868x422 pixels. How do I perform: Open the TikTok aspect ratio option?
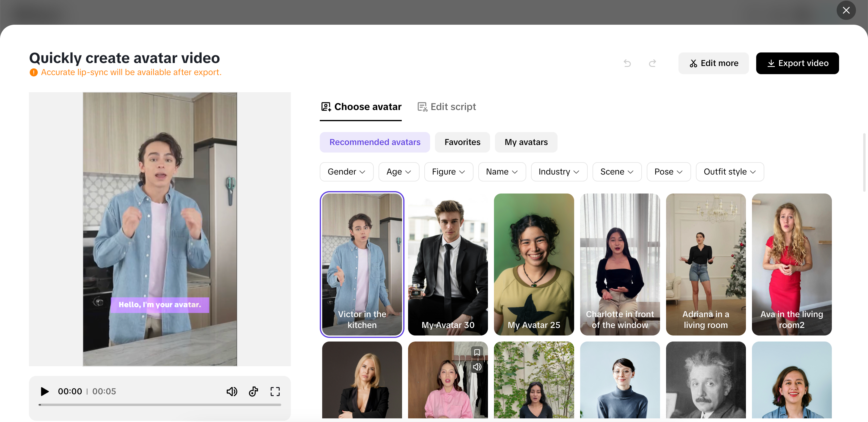253,391
